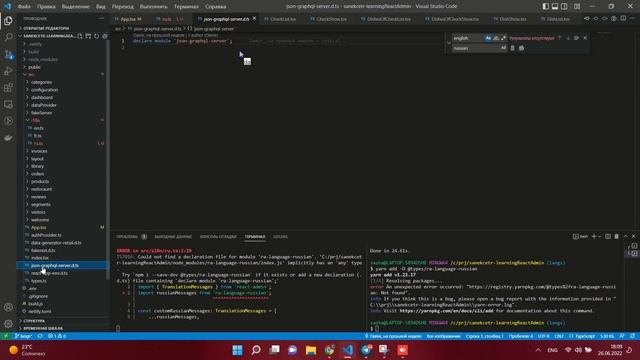
Task: Add a new terminal with plus icon
Action: [x=594, y=236]
